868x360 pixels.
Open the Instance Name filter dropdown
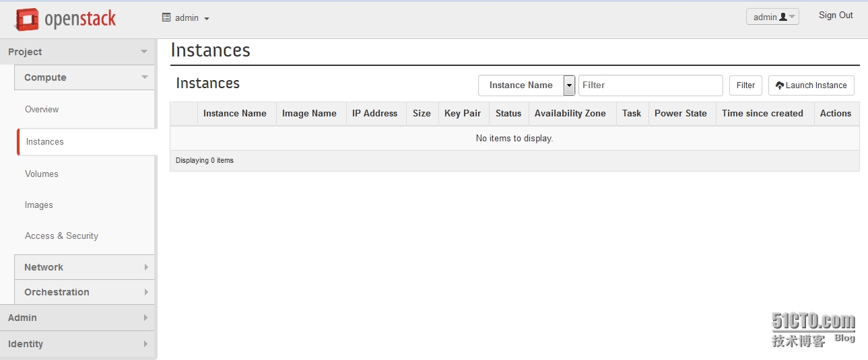(x=527, y=85)
